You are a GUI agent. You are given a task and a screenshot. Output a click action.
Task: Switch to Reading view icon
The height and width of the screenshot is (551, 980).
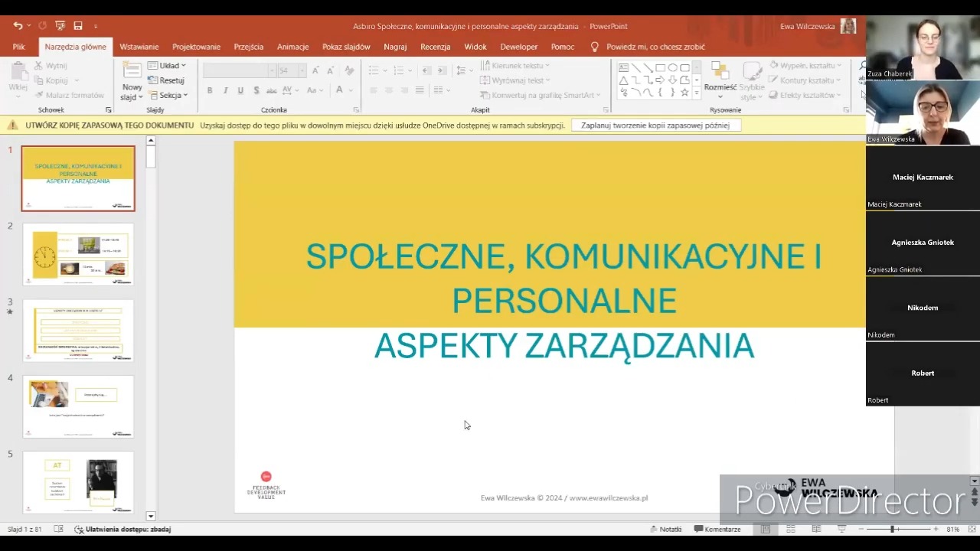(x=816, y=529)
